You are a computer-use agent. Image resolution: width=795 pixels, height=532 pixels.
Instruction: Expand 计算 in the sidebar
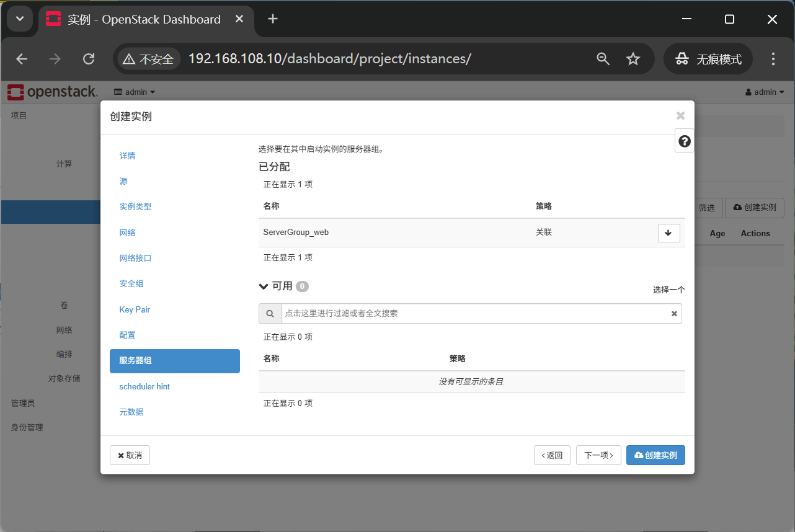pos(64,164)
